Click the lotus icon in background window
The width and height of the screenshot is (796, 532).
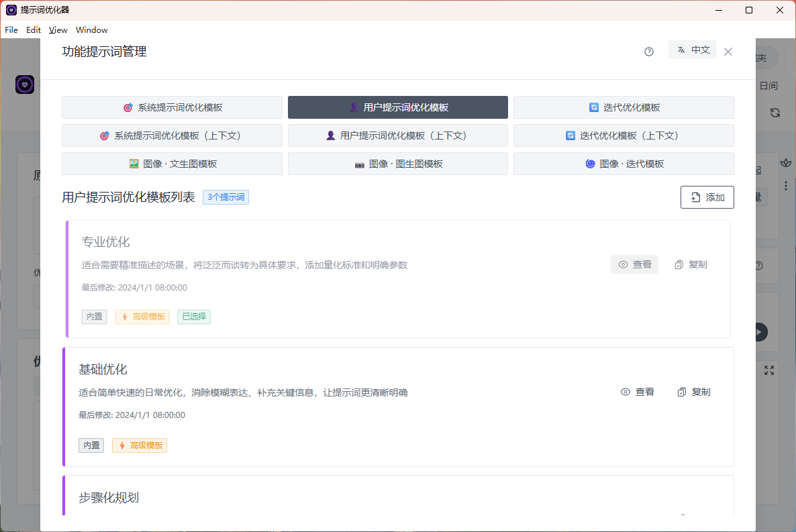coord(786,163)
